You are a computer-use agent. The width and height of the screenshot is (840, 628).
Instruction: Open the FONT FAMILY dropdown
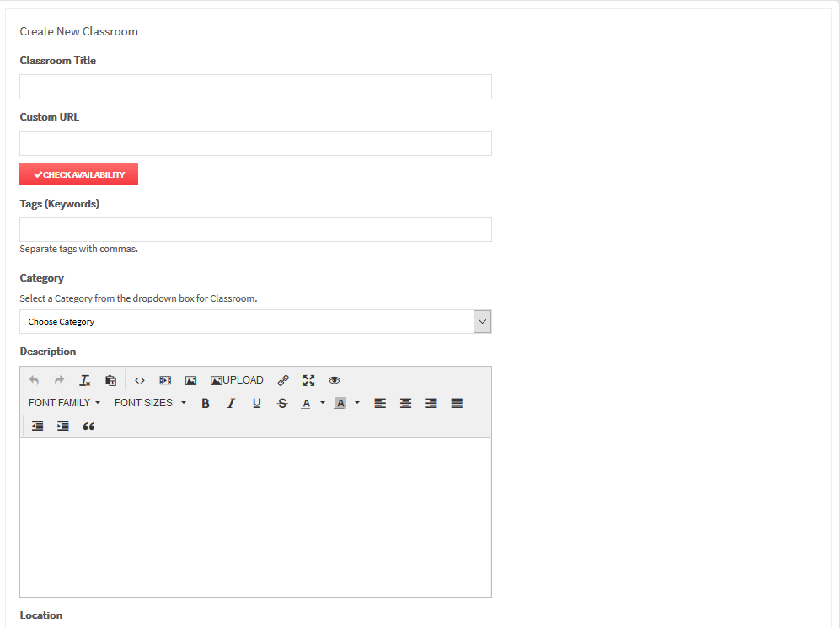(x=64, y=403)
